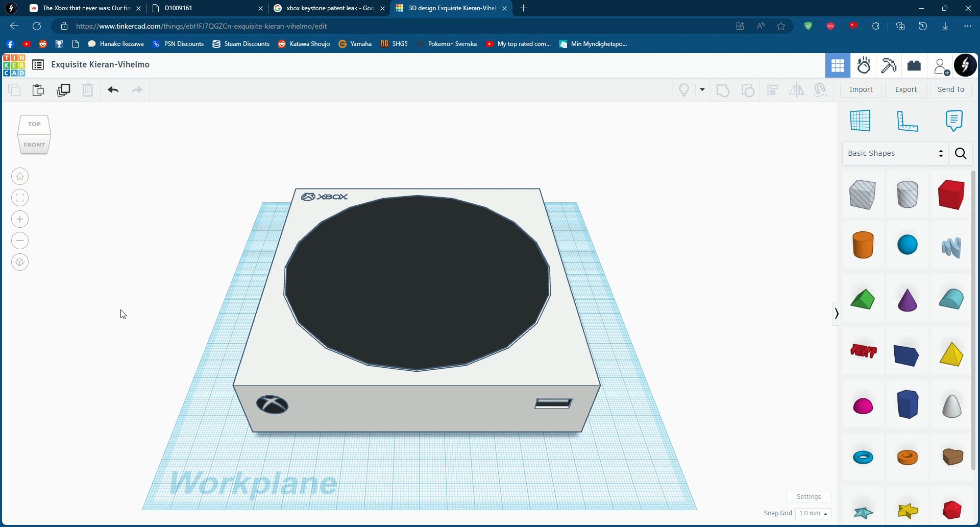Screen dimensions: 980x527
Task: Open the Notes tool
Action: tap(953, 121)
